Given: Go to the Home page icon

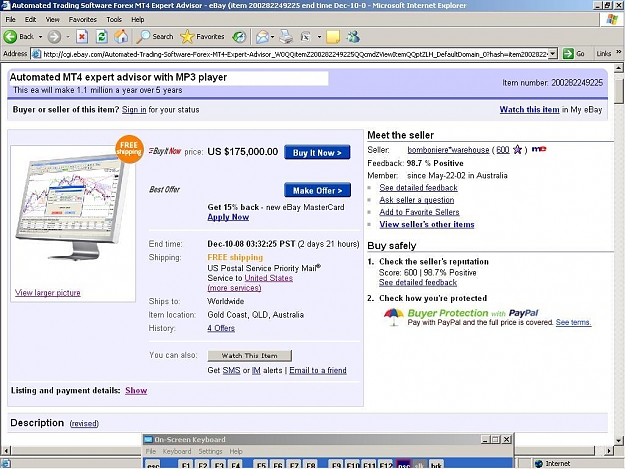Looking at the screenshot, I should [x=121, y=37].
